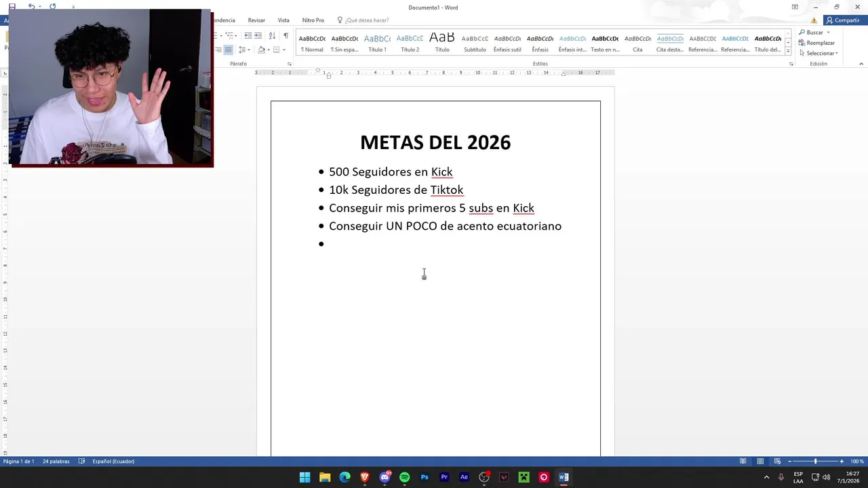The width and height of the screenshot is (868, 488).
Task: Switch to Print Layout view icon
Action: pyautogui.click(x=760, y=462)
